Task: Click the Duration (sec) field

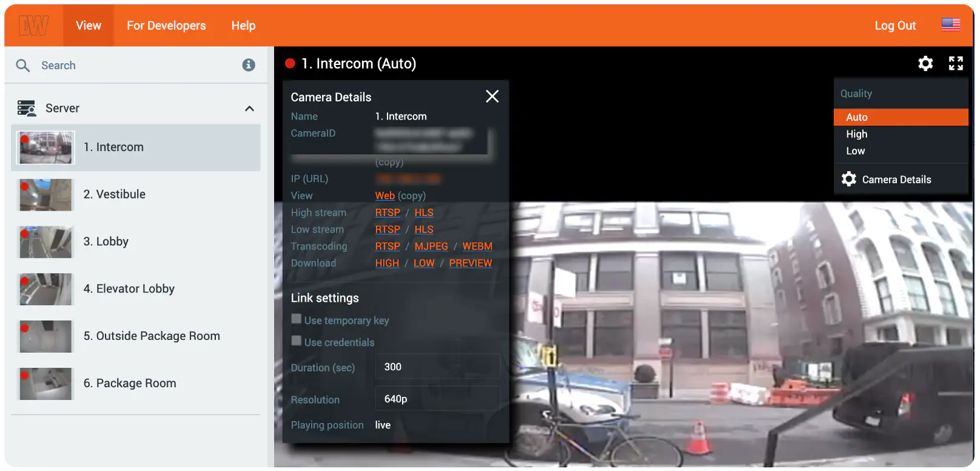Action: (x=437, y=367)
